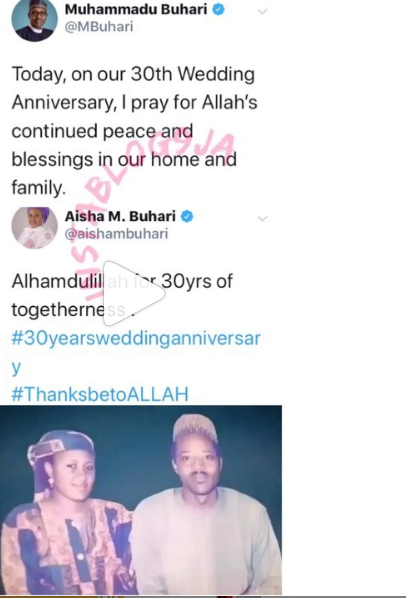
Task: Follow the #30yearsweddinganniversary hashtag
Action: tap(136, 352)
